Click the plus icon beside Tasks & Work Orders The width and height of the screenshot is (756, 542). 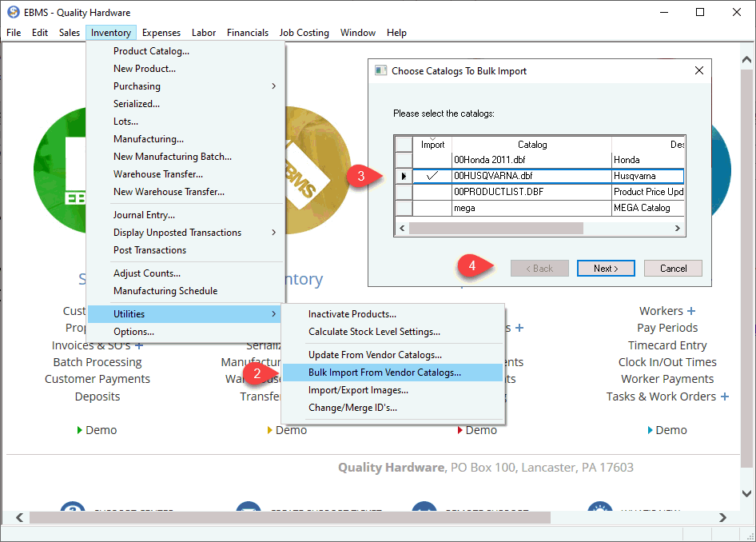(x=725, y=397)
